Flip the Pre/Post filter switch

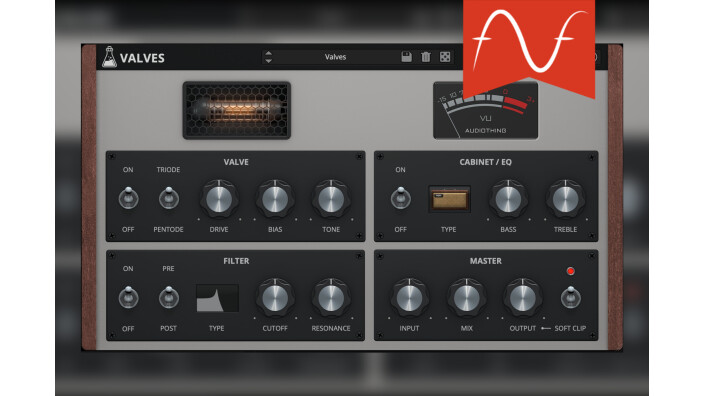click(168, 297)
